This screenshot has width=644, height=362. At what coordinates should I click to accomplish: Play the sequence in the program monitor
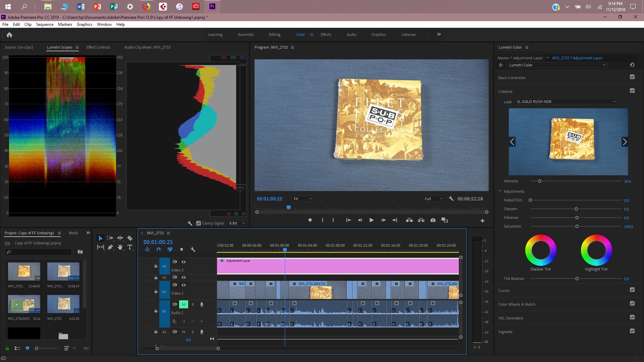coord(371,220)
